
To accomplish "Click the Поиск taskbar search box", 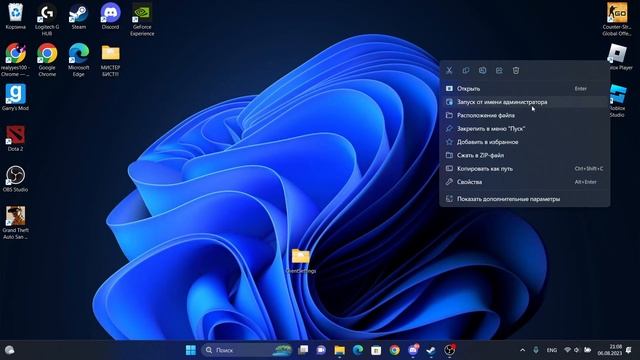I will [248, 350].
